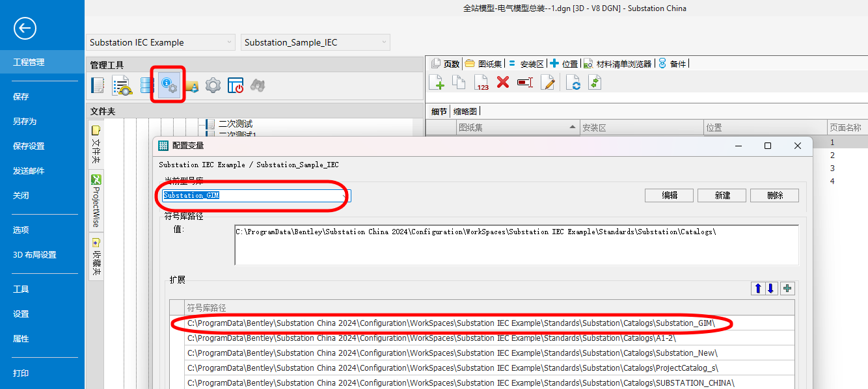Screen dimensions: 868x389
Task: Open the list search tool in 管理工具
Action: 122,85
